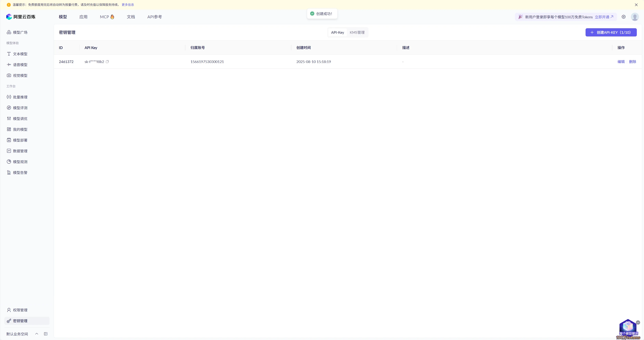
Task: Copy the sk-f****f8b2 API key
Action: 107,62
